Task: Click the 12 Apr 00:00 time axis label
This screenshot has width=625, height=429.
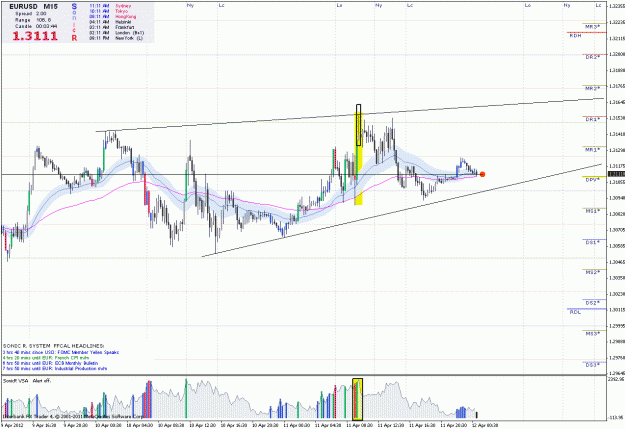Action: (484, 425)
